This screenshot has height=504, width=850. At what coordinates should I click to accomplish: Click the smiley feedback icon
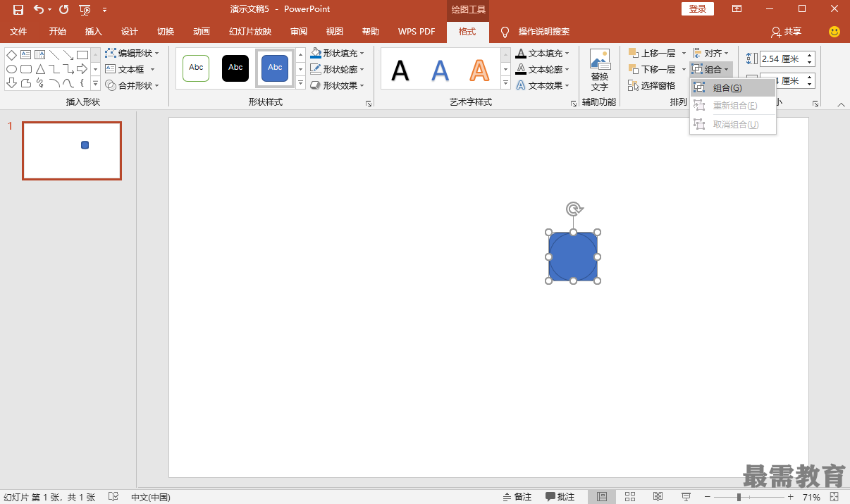click(834, 32)
